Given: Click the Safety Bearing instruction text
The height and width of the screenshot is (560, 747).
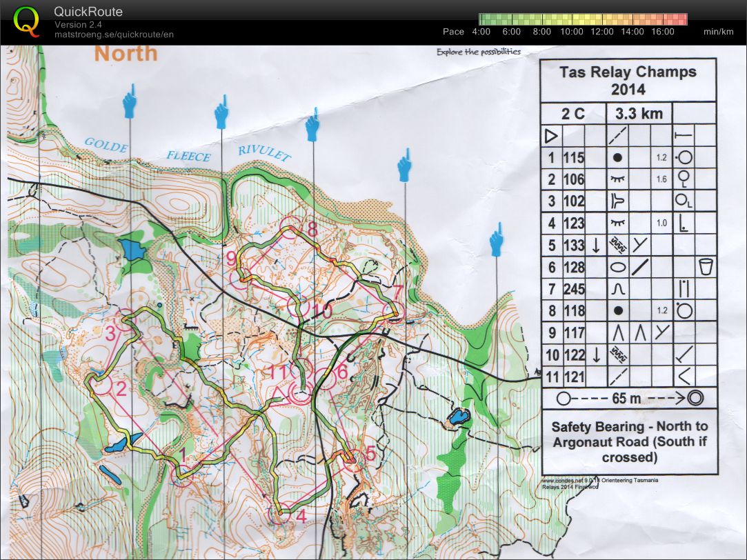Looking at the screenshot, I should pyautogui.click(x=626, y=441).
